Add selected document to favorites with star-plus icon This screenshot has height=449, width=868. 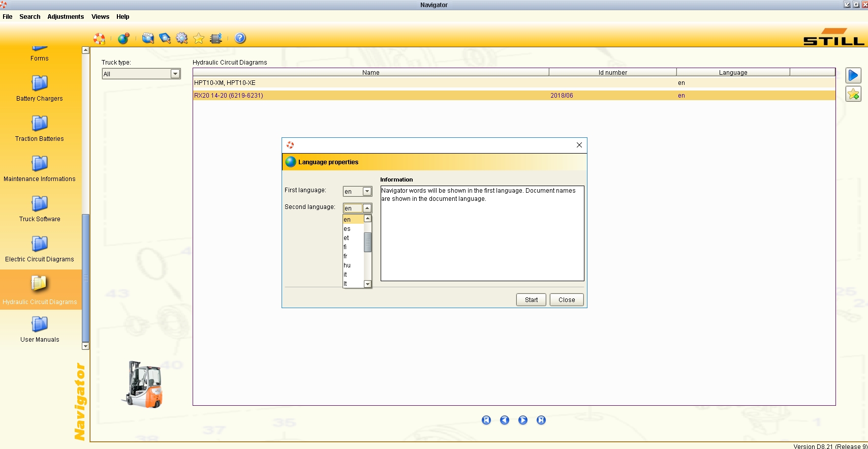[853, 94]
